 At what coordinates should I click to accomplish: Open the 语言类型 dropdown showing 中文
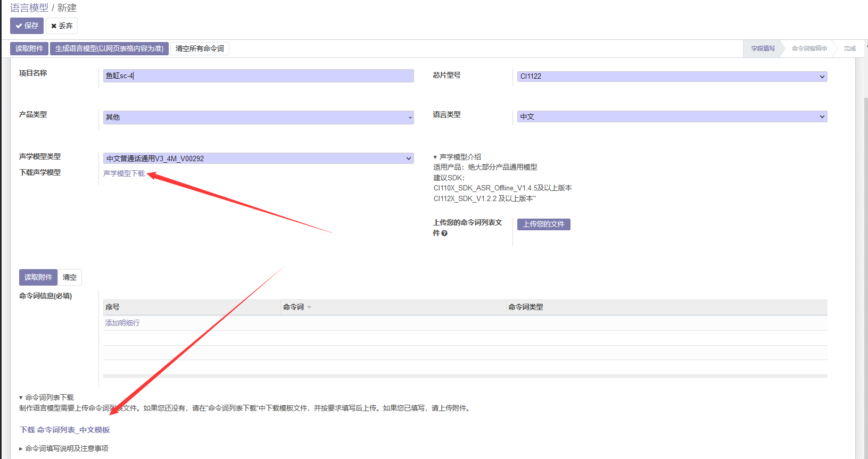[x=672, y=116]
